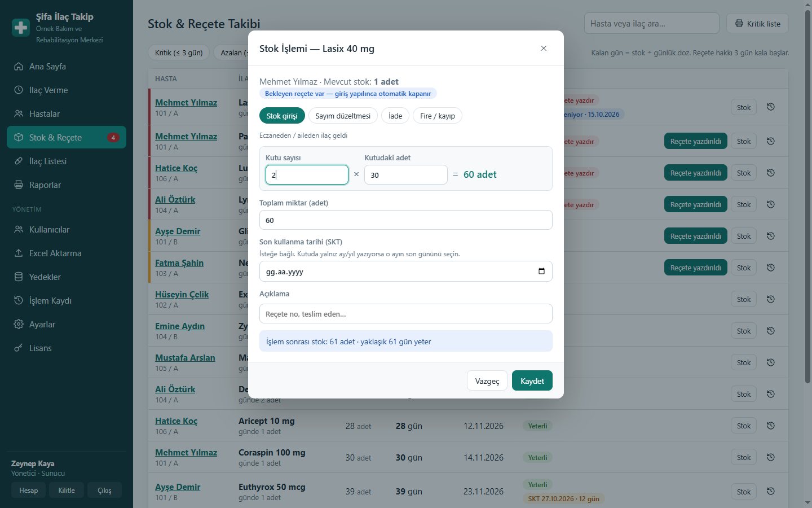The width and height of the screenshot is (812, 508).
Task: Click the Şifa İlaç Takip logo icon
Action: click(x=21, y=27)
